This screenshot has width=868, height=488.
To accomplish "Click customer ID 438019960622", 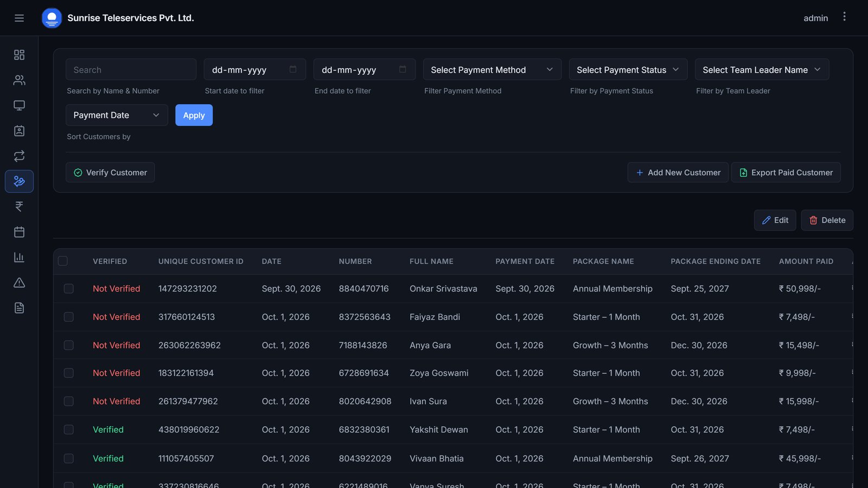I will 189,429.
